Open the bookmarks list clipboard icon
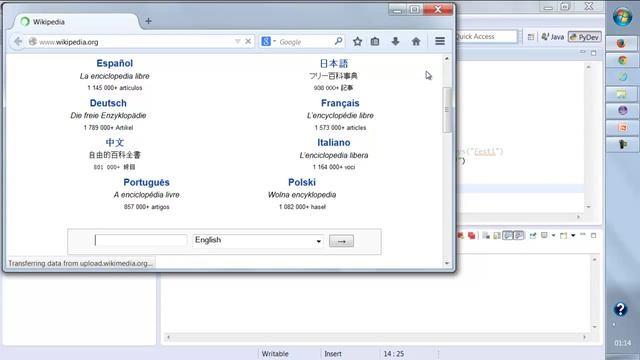 click(375, 41)
